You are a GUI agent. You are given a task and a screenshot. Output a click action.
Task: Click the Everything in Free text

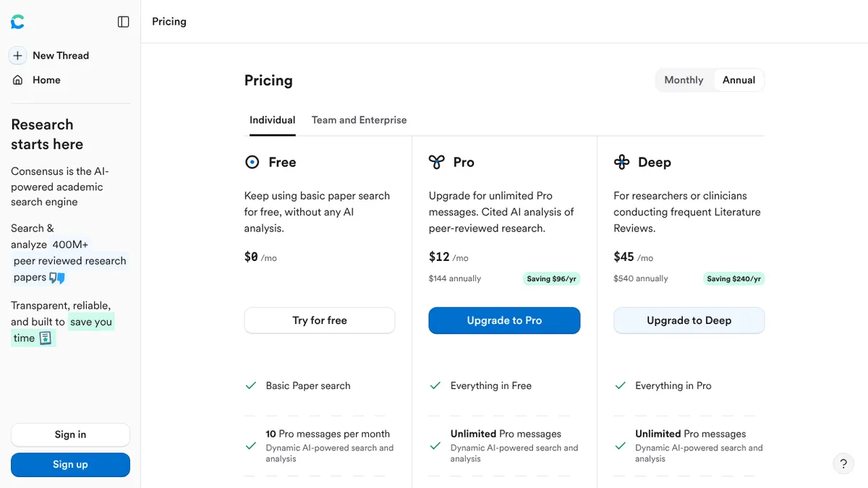(491, 386)
